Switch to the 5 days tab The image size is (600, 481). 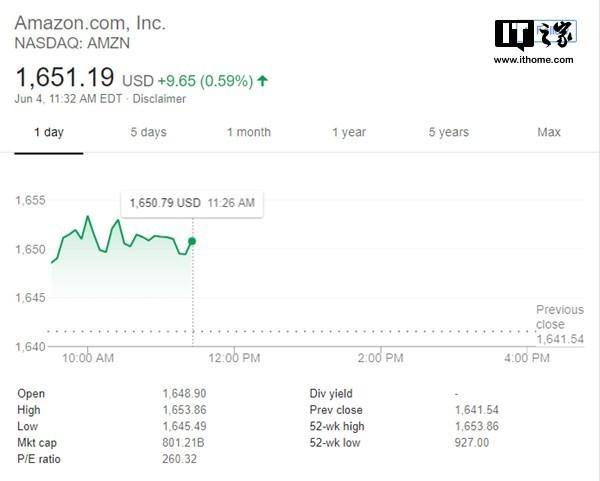click(148, 132)
